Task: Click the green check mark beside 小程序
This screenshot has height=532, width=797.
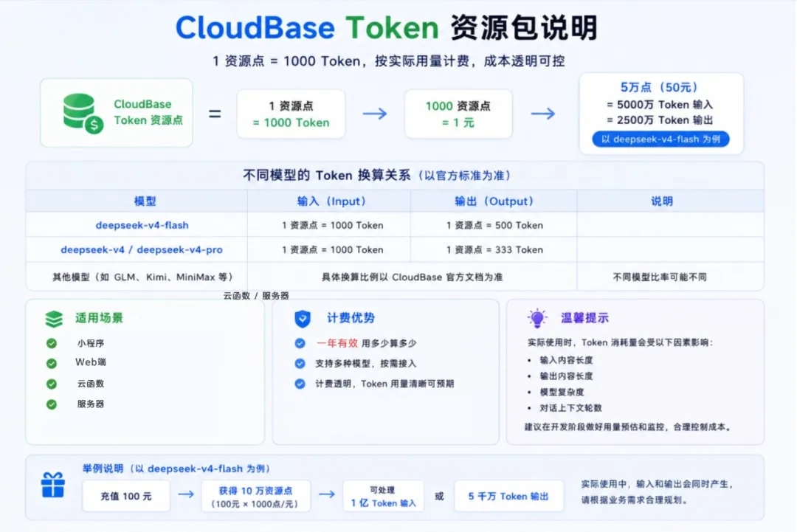Action: tap(52, 344)
